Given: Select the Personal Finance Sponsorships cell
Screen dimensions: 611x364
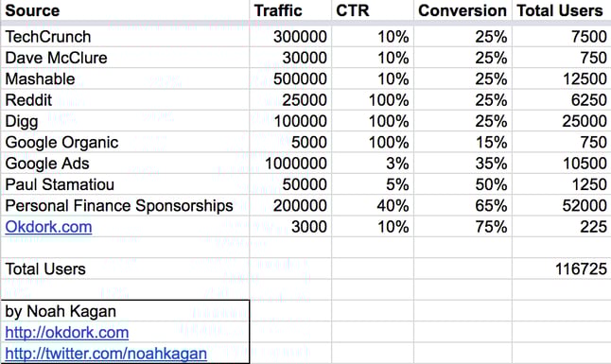Looking at the screenshot, I should pyautogui.click(x=125, y=205).
